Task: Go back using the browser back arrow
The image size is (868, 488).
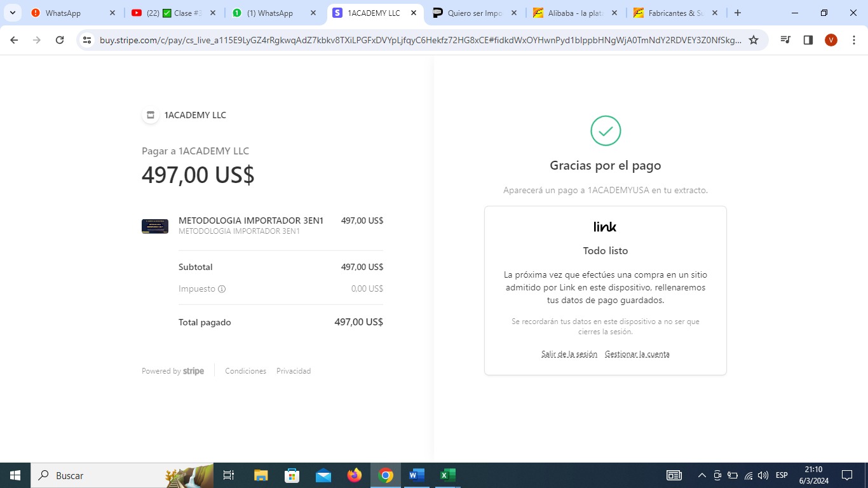Action: (x=14, y=40)
